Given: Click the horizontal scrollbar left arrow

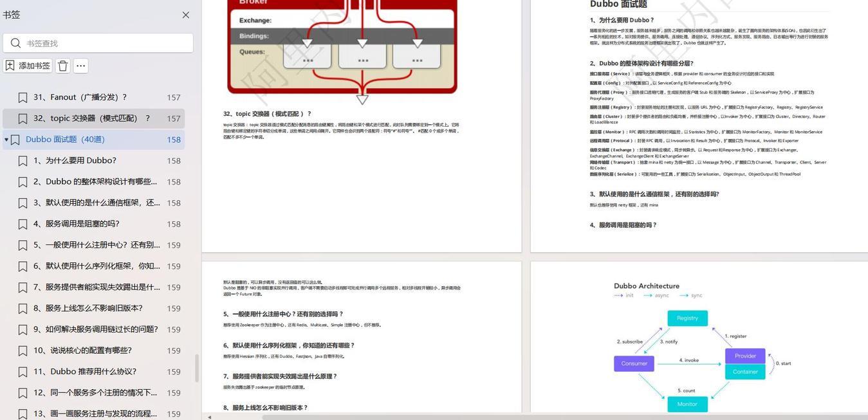Looking at the screenshot, I should [208, 417].
